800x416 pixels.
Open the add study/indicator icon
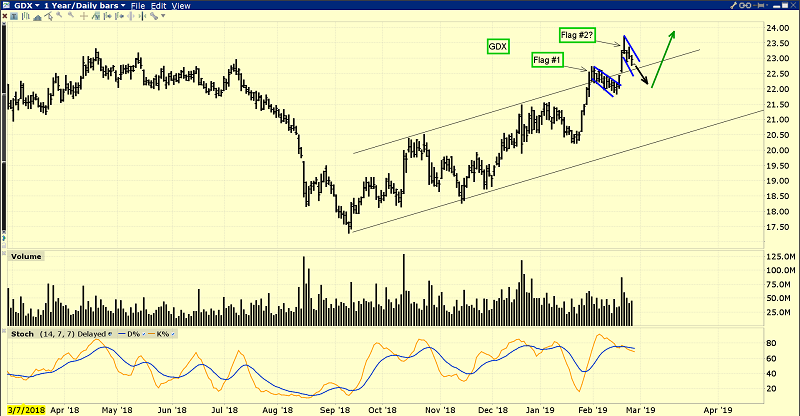(96, 16)
